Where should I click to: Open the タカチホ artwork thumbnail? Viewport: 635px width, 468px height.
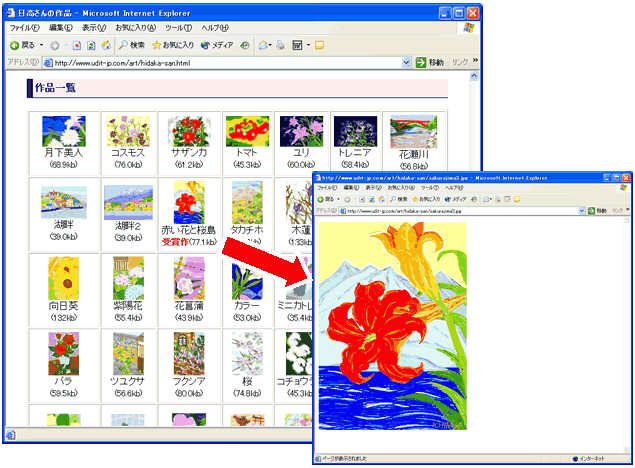[x=247, y=202]
